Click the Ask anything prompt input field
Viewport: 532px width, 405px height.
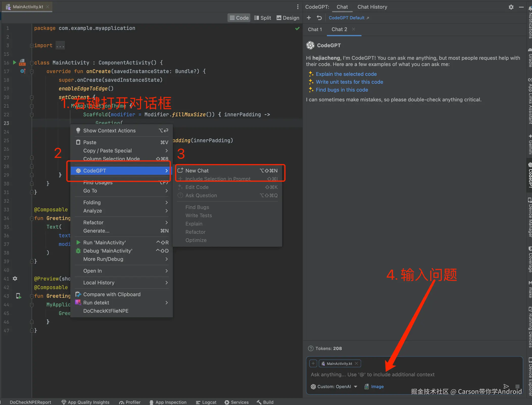tap(373, 374)
